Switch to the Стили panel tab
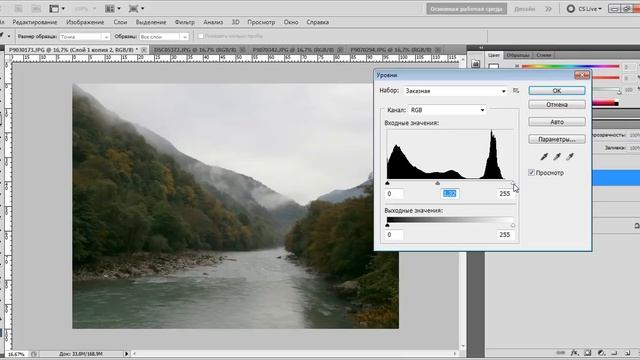The height and width of the screenshot is (360, 640). [544, 55]
